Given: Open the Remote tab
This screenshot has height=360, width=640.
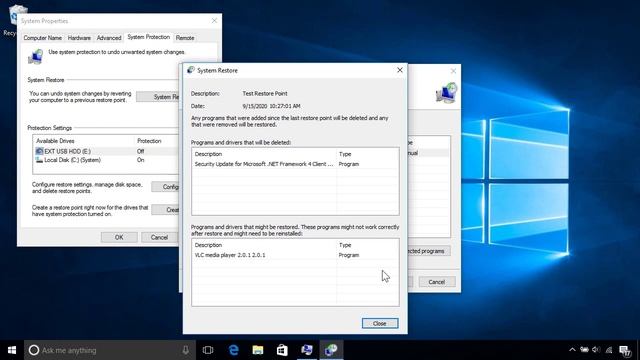Looking at the screenshot, I should point(185,38).
